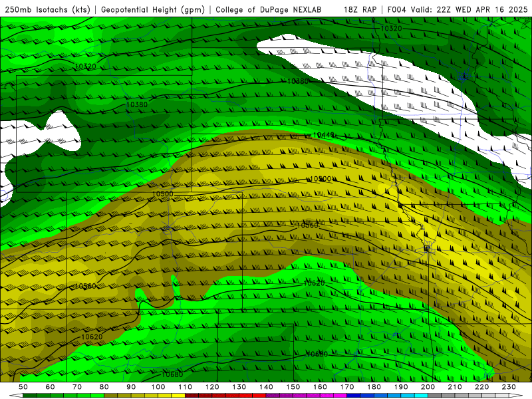Click the 80 value on the color scale
Screen dimensions: 532x399
(104, 387)
